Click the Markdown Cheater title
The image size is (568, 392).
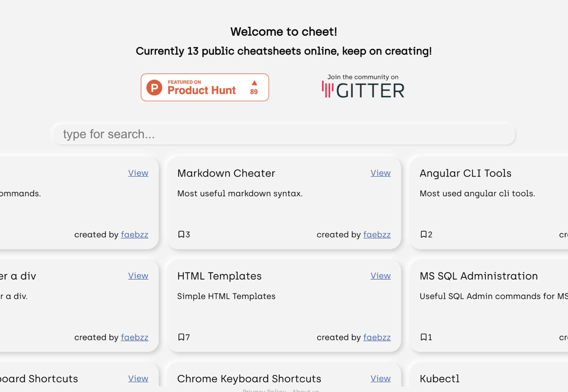(x=226, y=173)
